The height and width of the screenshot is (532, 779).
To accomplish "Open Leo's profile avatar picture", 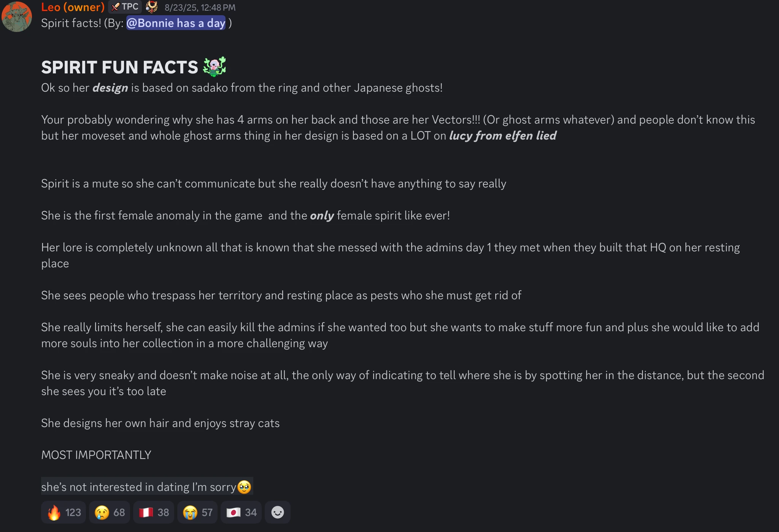I will click(x=17, y=17).
